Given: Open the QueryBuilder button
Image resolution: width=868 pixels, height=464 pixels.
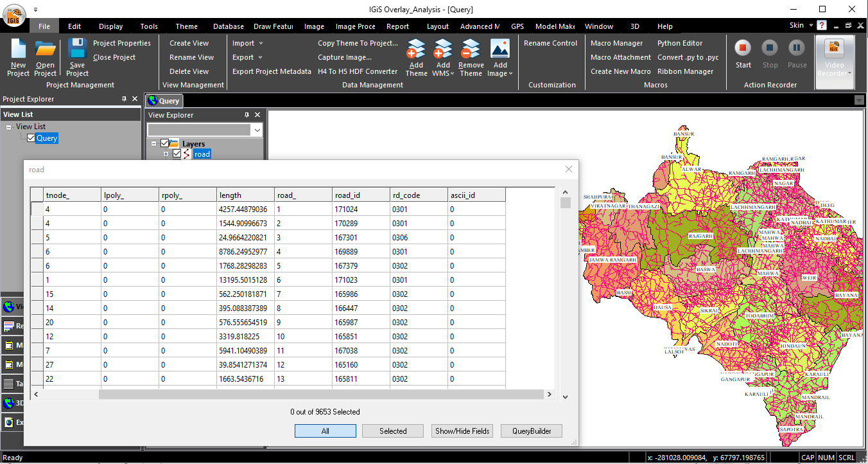Looking at the screenshot, I should 532,431.
